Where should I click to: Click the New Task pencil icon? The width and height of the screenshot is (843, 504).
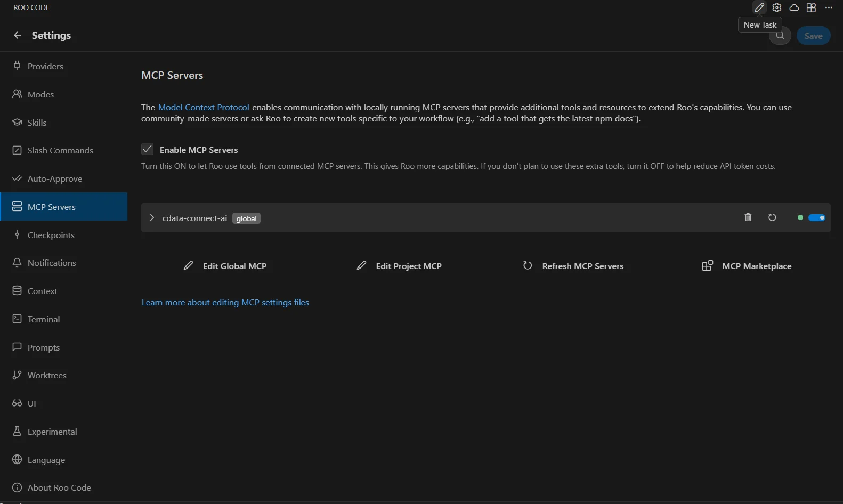pyautogui.click(x=759, y=7)
